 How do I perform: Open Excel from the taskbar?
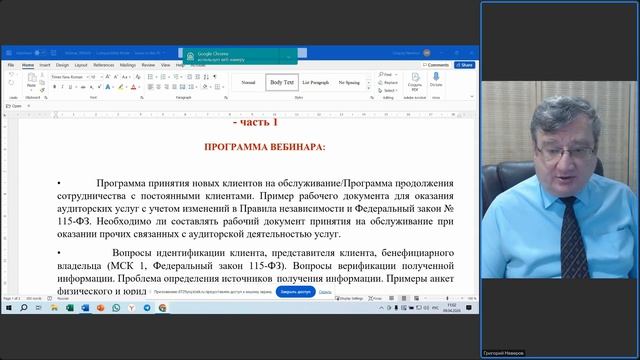[x=70, y=308]
